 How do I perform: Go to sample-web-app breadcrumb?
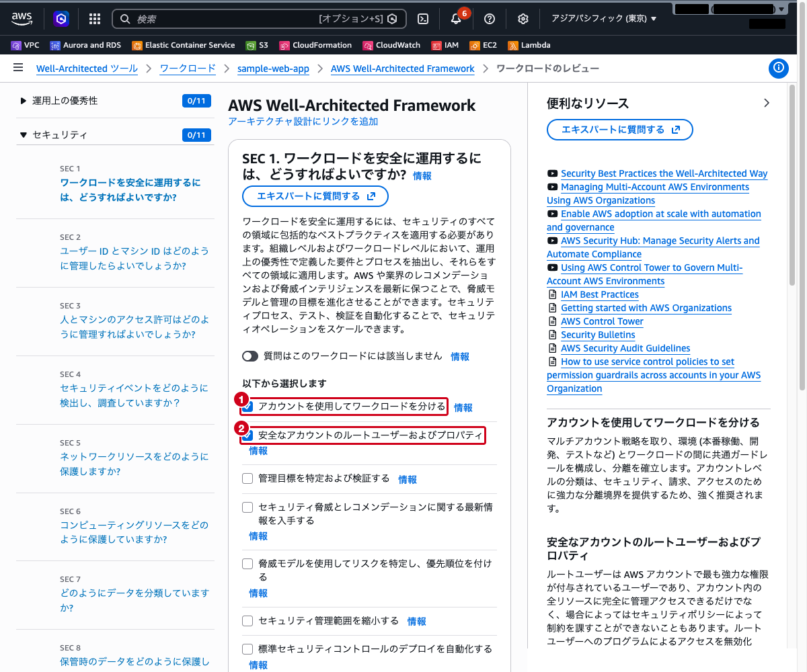(273, 69)
